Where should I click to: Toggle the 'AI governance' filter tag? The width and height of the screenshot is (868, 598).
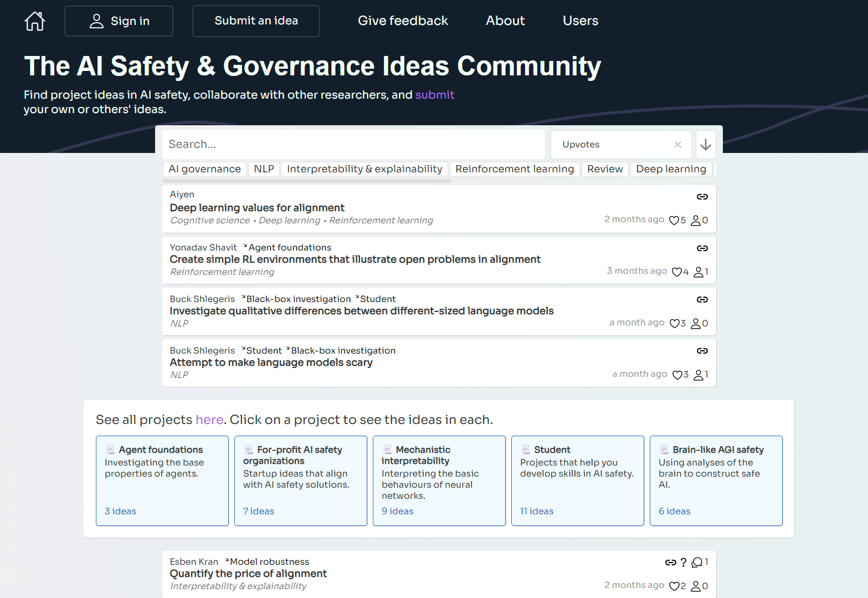click(204, 169)
